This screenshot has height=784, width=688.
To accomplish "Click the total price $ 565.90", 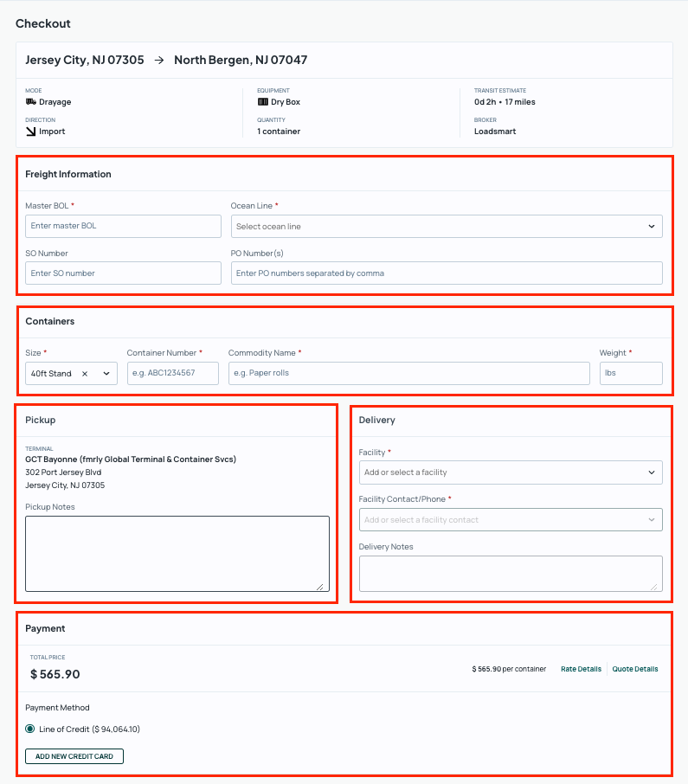I will click(55, 674).
